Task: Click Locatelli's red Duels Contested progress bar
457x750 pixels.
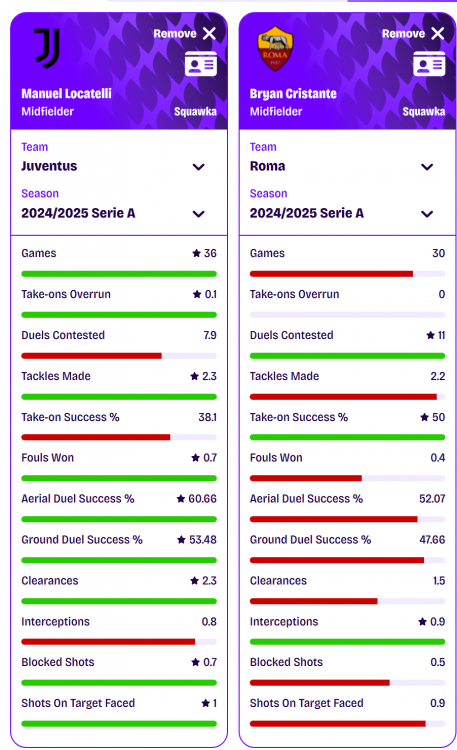Action: (x=91, y=356)
